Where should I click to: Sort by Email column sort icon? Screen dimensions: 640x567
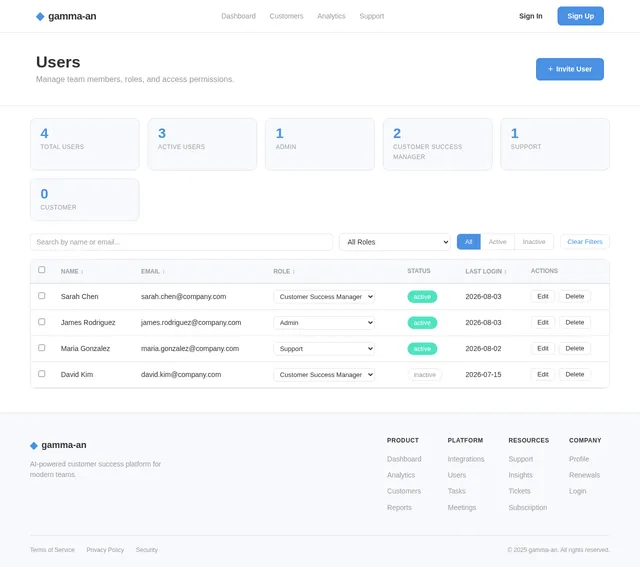coord(163,272)
